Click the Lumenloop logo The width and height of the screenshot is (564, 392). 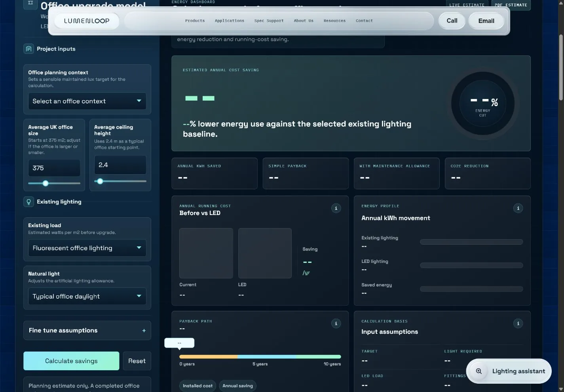[x=87, y=21]
